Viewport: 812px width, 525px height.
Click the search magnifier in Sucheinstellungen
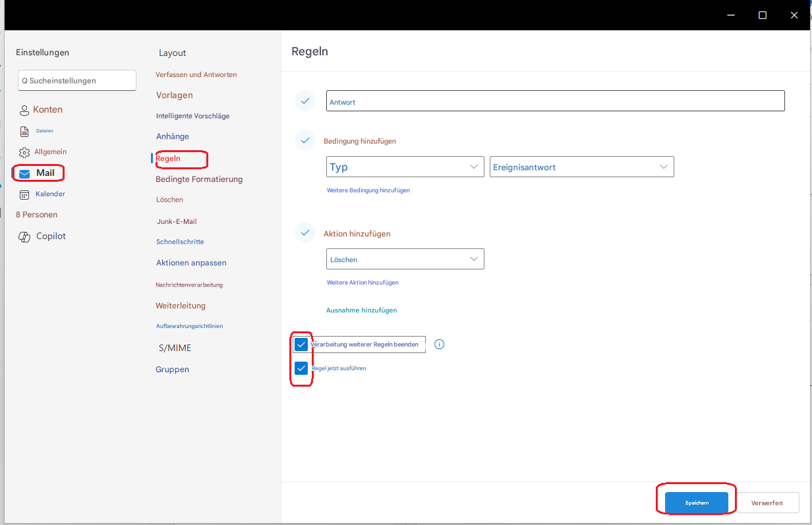24,81
